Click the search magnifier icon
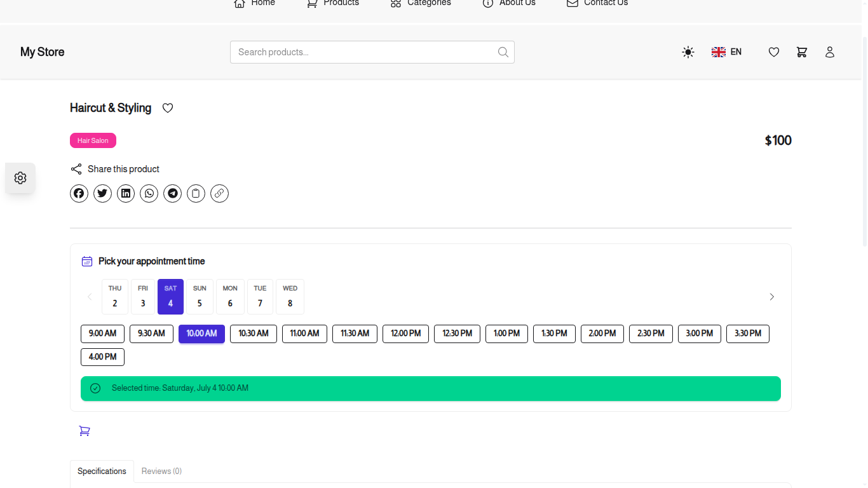The image size is (868, 488). pyautogui.click(x=503, y=52)
